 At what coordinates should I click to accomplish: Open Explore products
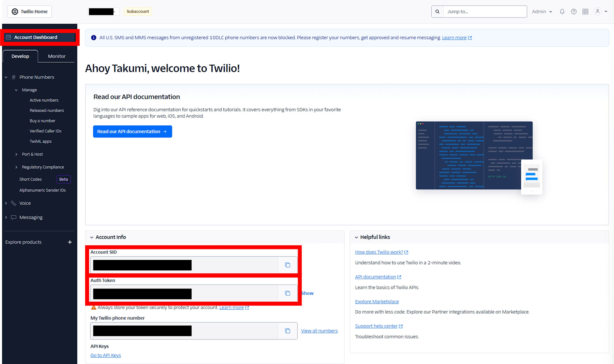[x=23, y=242]
